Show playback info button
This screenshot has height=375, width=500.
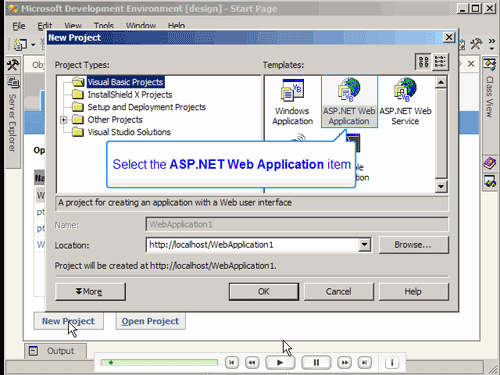pos(392,362)
